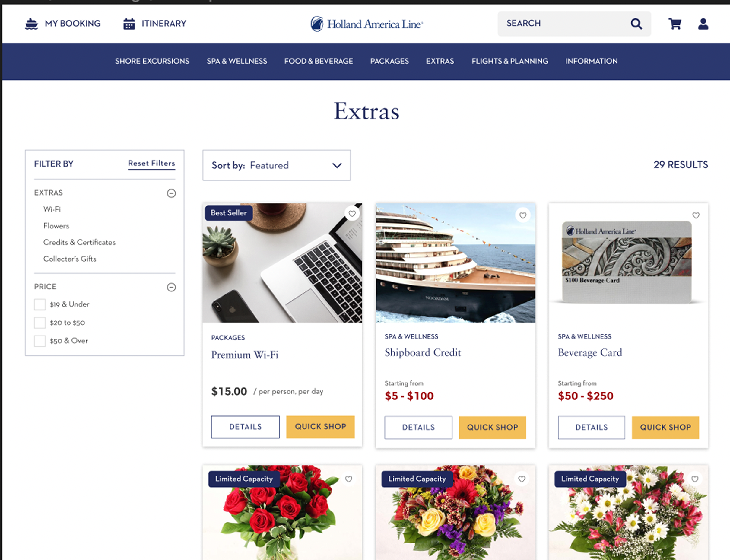Click the Itinerary calendar icon
730x560 pixels.
point(129,24)
